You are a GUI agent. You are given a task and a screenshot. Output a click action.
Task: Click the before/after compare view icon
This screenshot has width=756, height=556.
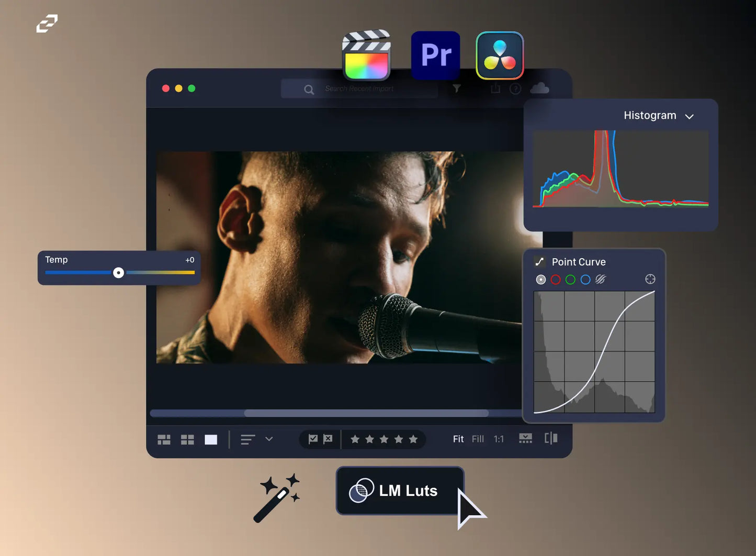click(551, 438)
